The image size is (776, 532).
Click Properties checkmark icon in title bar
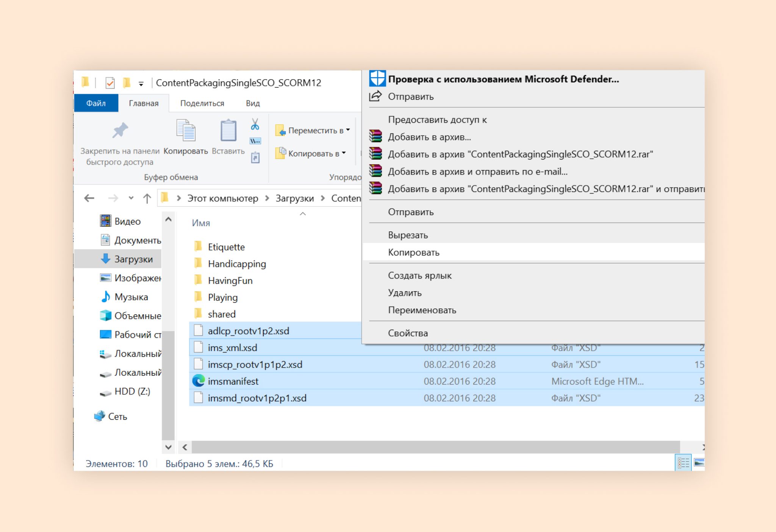click(x=110, y=83)
